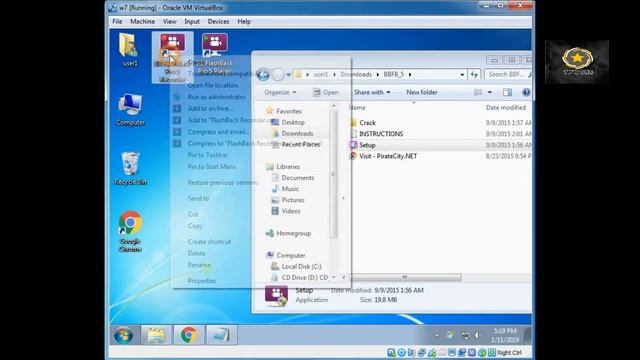Select Documents library
640x360 pixels.
click(298, 178)
